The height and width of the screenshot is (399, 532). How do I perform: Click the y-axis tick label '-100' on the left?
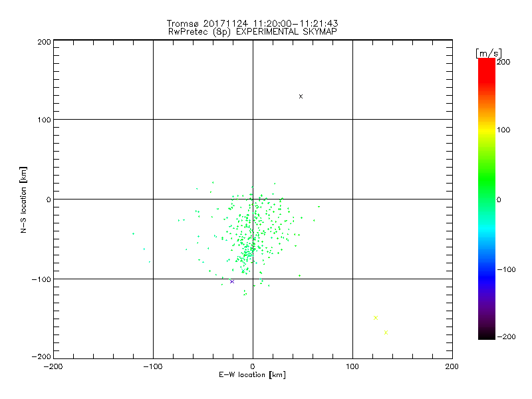pyautogui.click(x=41, y=279)
